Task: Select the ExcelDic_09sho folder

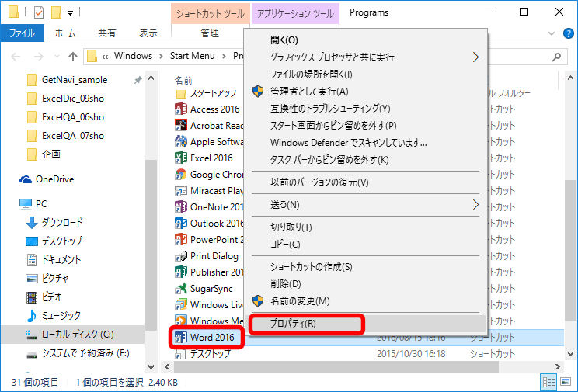Action: pyautogui.click(x=73, y=99)
